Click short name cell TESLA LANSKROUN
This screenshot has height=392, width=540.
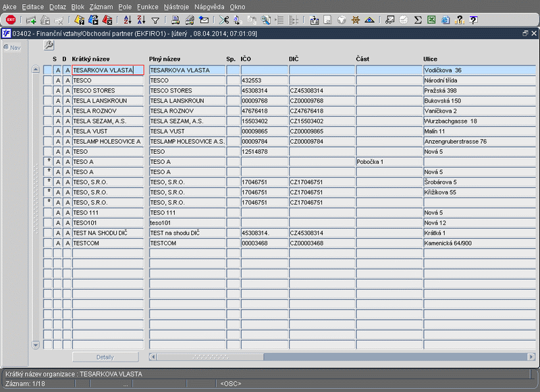108,101
